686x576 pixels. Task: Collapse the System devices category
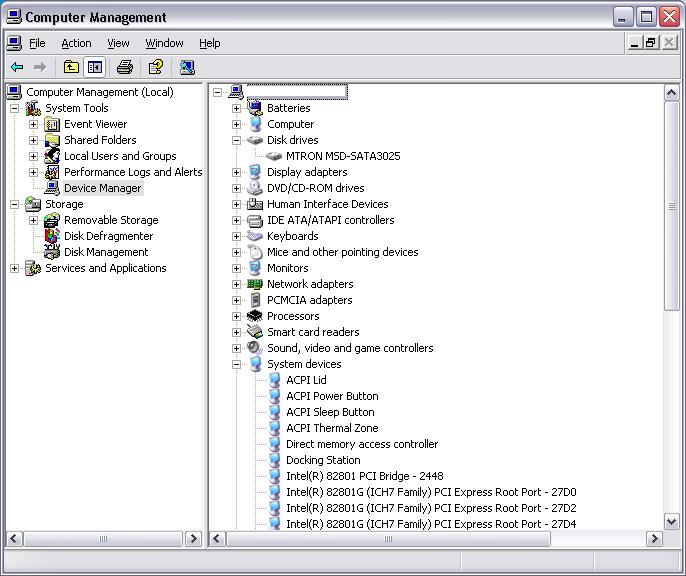pyautogui.click(x=236, y=364)
